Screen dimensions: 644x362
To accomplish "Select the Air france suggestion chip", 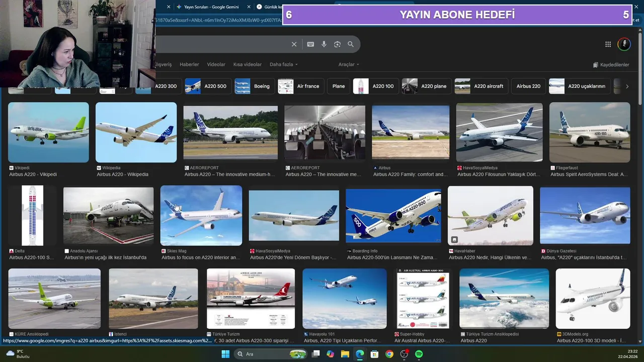I will [x=301, y=86].
